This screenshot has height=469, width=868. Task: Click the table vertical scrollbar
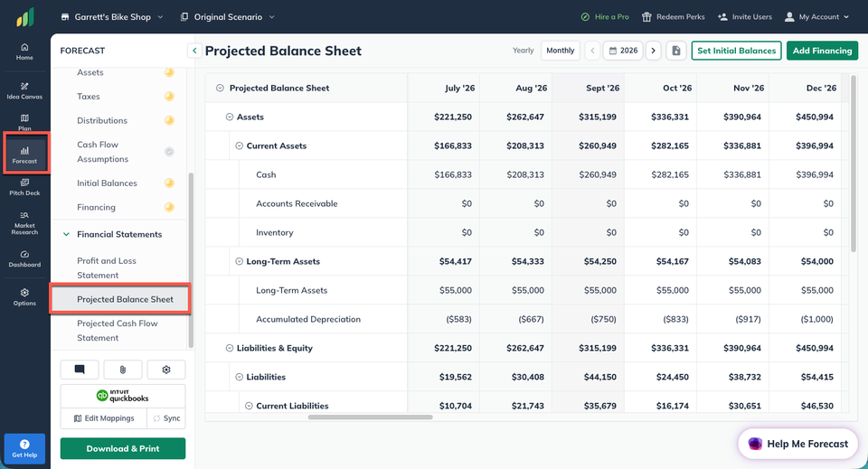tap(853, 164)
